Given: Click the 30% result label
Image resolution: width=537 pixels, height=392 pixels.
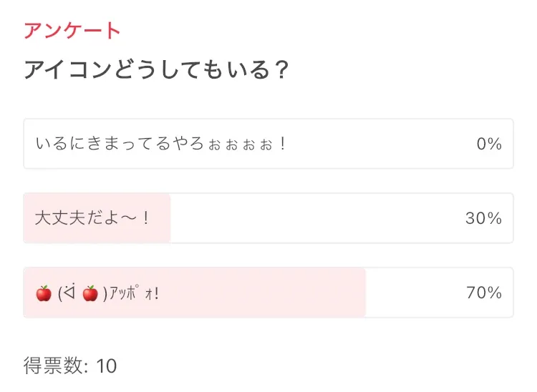Looking at the screenshot, I should [484, 218].
